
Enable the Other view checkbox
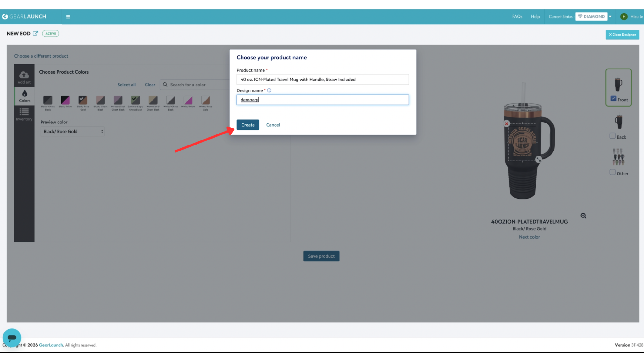tap(612, 172)
